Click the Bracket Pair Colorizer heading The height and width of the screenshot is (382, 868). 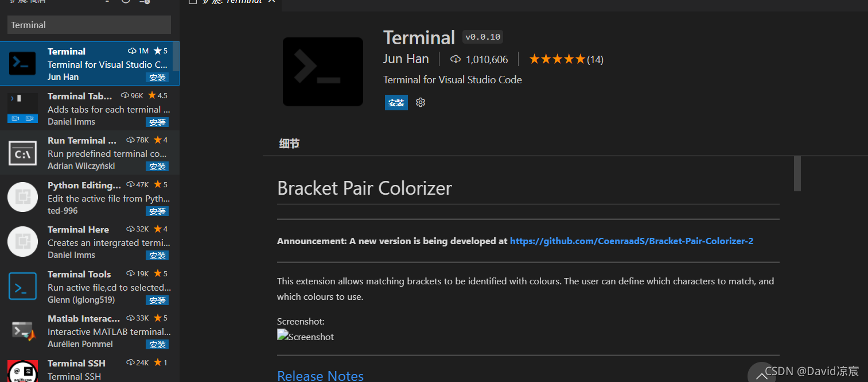coord(364,188)
